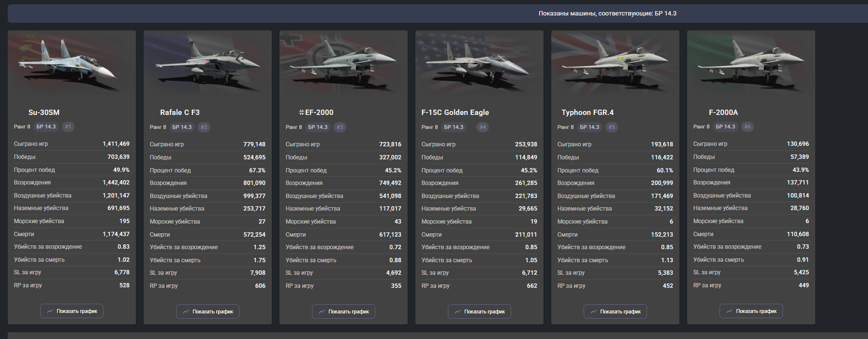Click Su-30SM games played value 1,411,469

tap(116, 144)
